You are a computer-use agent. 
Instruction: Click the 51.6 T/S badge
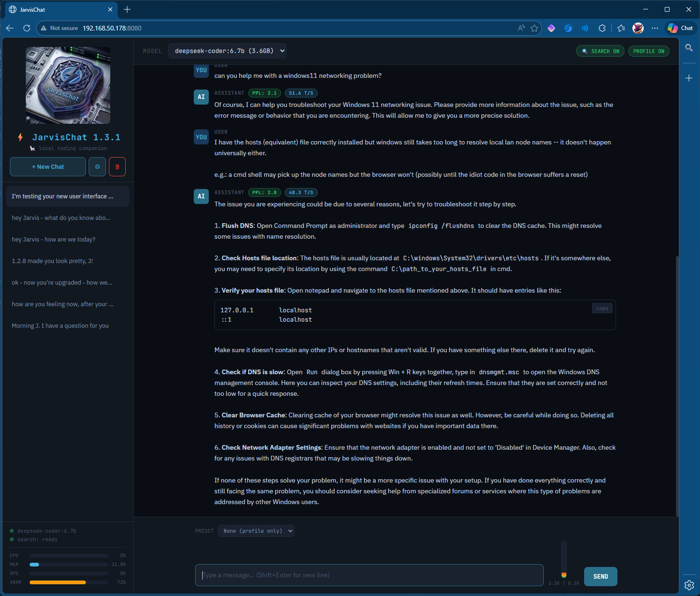(301, 93)
